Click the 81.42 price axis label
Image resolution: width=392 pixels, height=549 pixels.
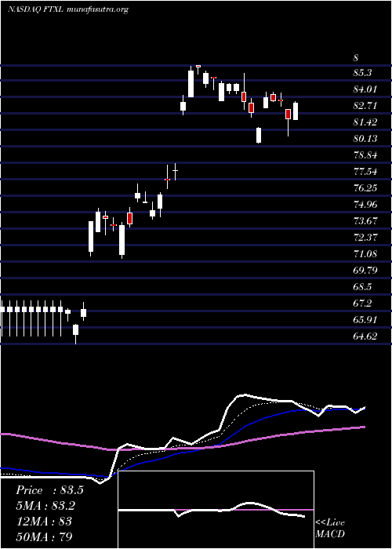365,122
